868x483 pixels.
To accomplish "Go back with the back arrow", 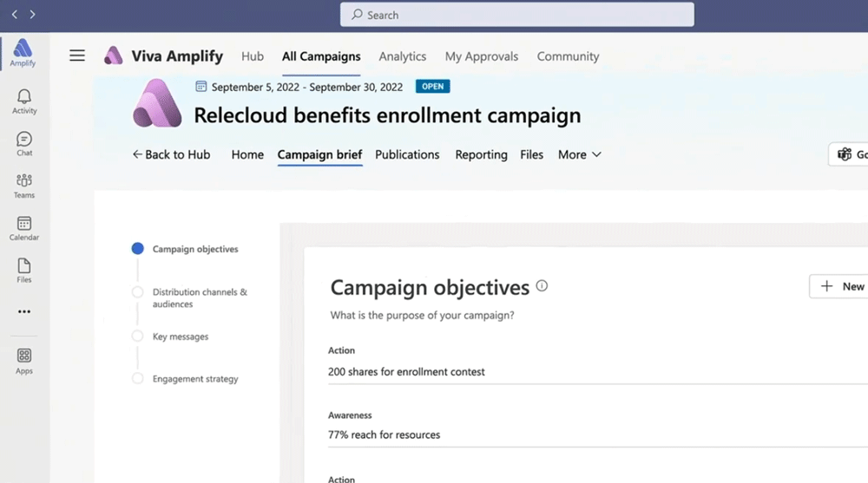I will tap(15, 15).
